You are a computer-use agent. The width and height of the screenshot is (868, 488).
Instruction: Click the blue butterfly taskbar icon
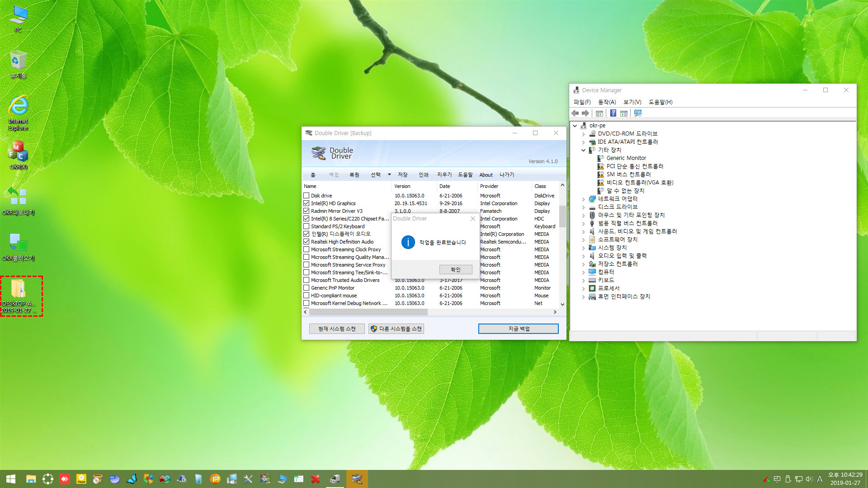[x=132, y=479]
